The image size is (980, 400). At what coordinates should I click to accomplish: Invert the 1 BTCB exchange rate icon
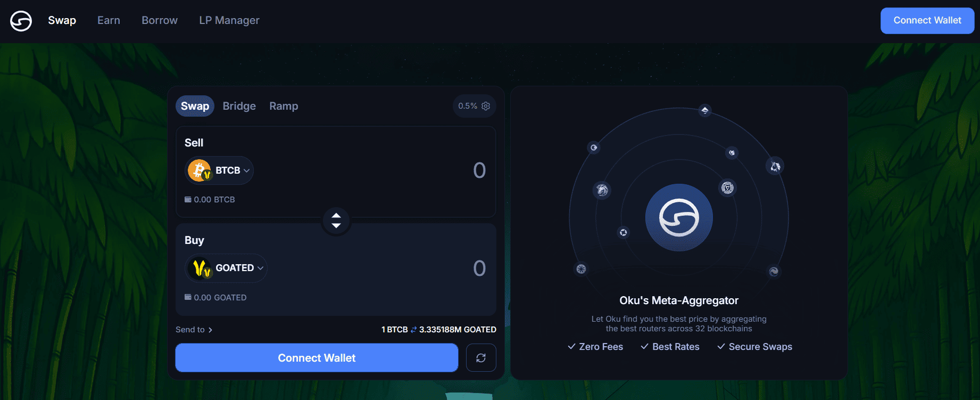point(413,330)
